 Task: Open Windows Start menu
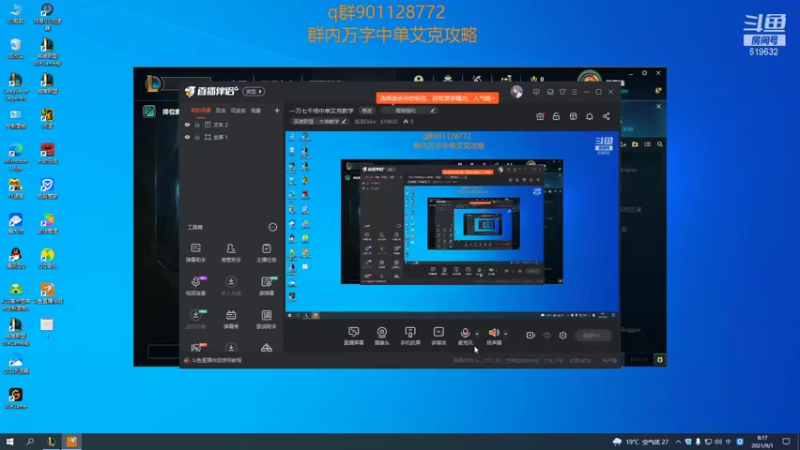[x=10, y=441]
